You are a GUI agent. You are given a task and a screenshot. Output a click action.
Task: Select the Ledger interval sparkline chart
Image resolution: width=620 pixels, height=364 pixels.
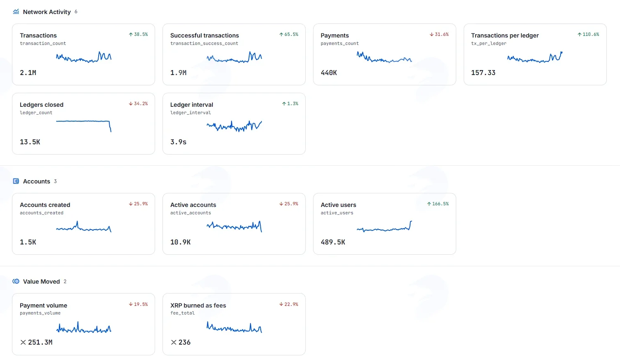(234, 126)
